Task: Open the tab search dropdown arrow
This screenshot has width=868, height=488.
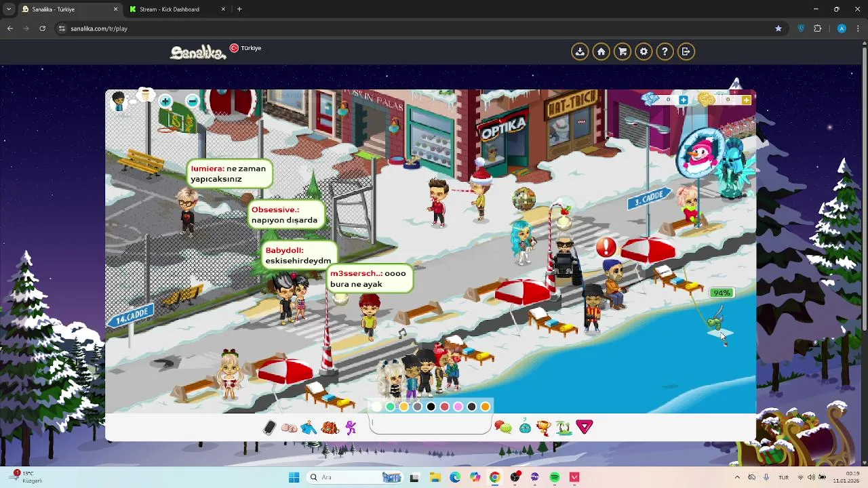Action: (9, 9)
